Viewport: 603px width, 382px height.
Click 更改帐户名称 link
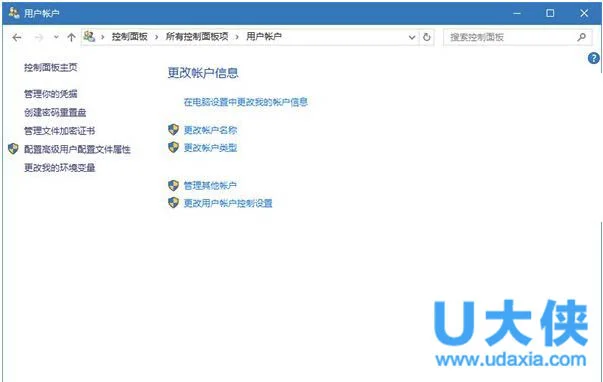pyautogui.click(x=210, y=130)
